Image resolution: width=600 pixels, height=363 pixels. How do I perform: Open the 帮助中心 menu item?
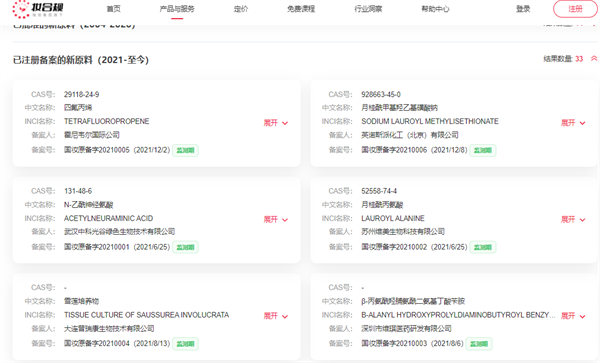pos(435,9)
